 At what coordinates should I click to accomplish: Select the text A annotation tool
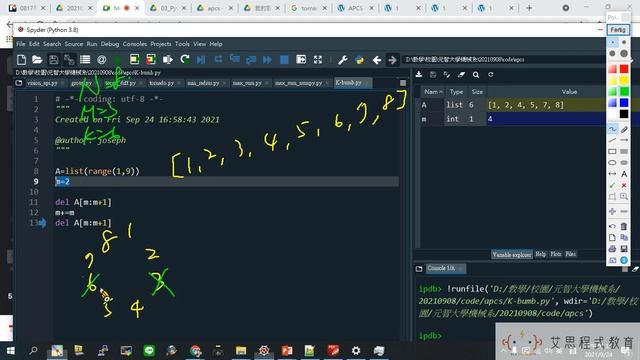(x=624, y=174)
